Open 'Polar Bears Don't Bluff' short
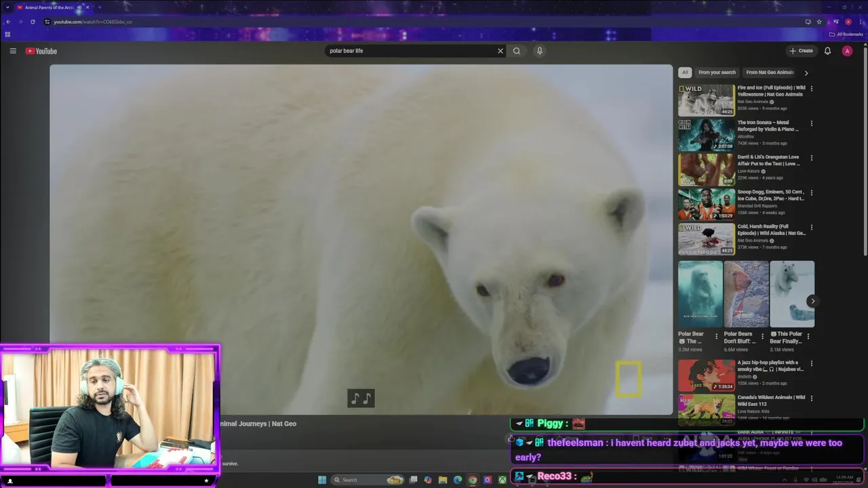868x488 pixels. click(746, 294)
